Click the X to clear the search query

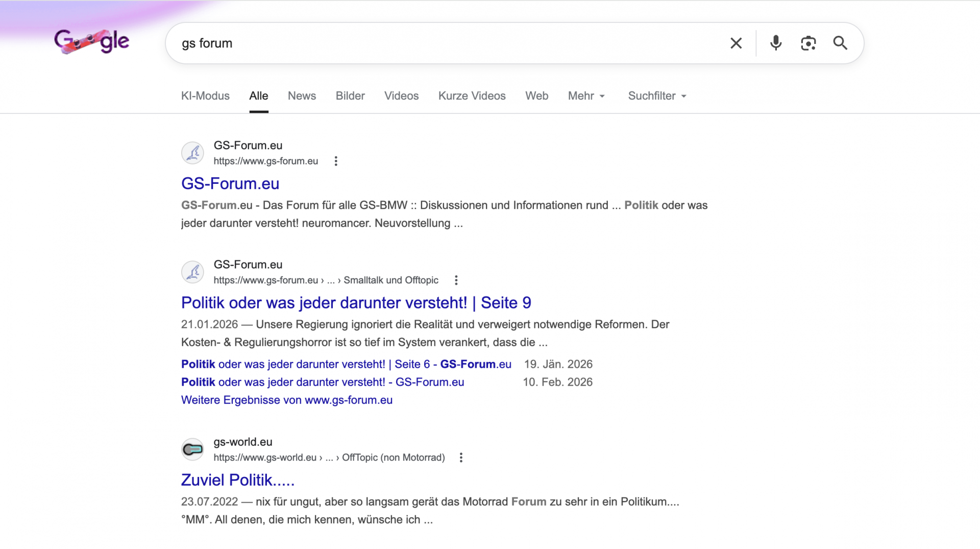pyautogui.click(x=736, y=43)
